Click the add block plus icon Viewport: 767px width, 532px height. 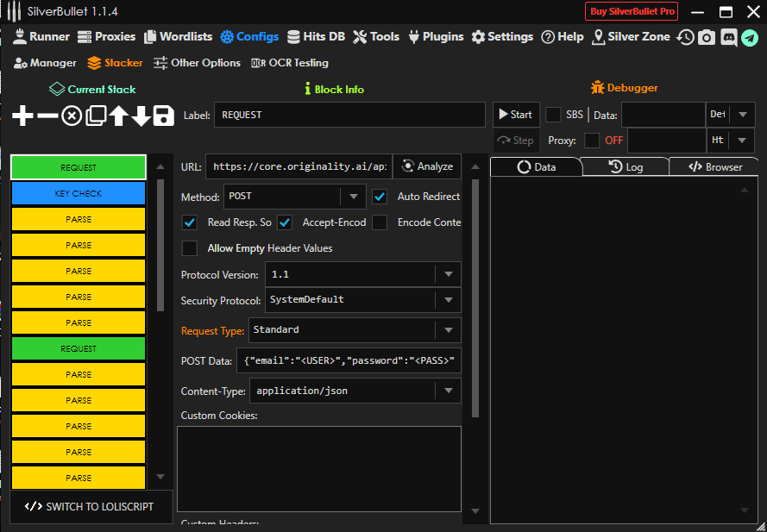coord(22,116)
